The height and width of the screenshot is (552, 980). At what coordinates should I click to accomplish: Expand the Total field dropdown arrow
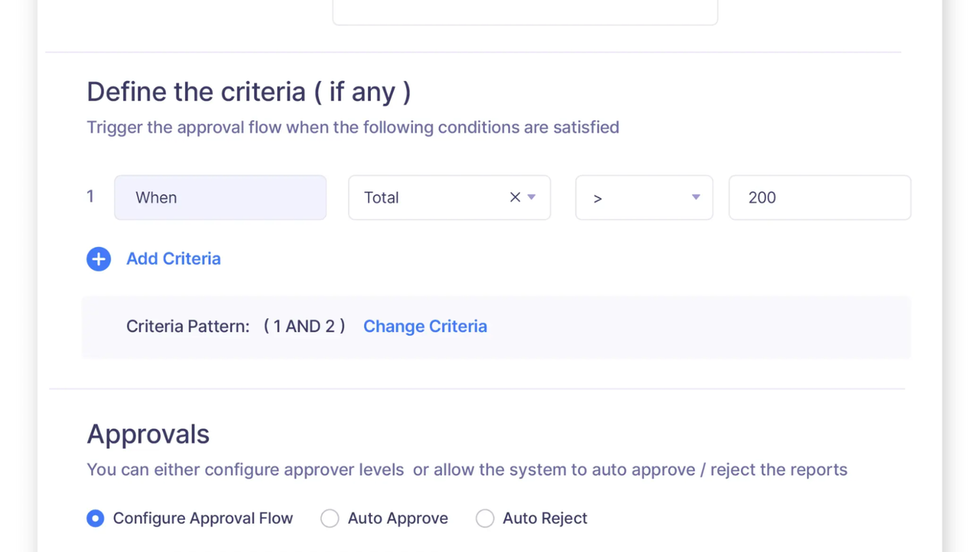pos(532,198)
